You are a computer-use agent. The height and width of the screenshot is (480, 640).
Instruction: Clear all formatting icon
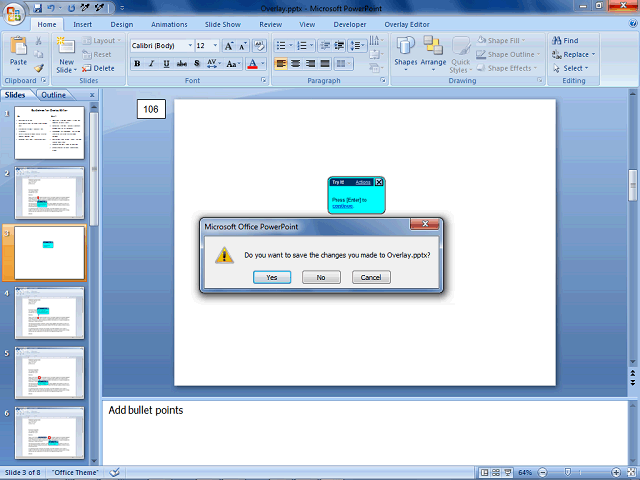click(x=259, y=46)
